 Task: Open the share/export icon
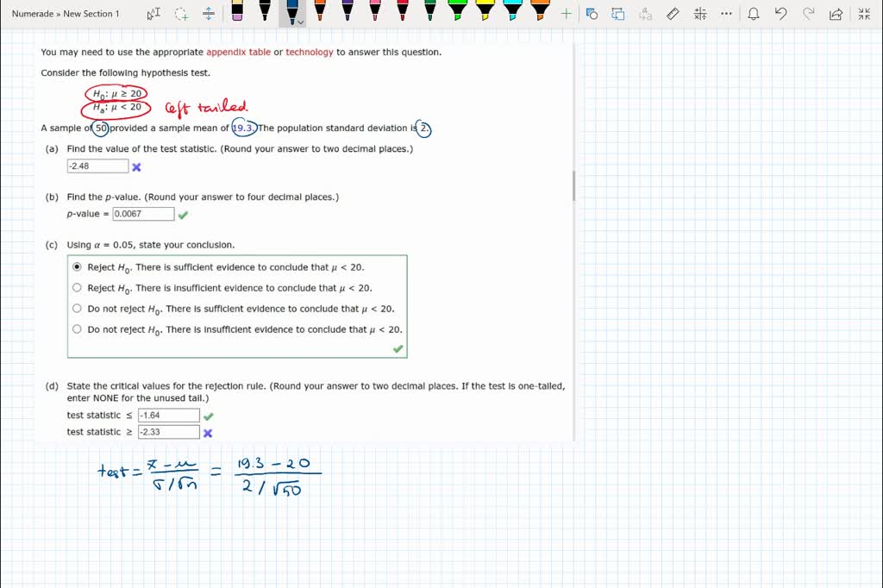click(x=836, y=14)
